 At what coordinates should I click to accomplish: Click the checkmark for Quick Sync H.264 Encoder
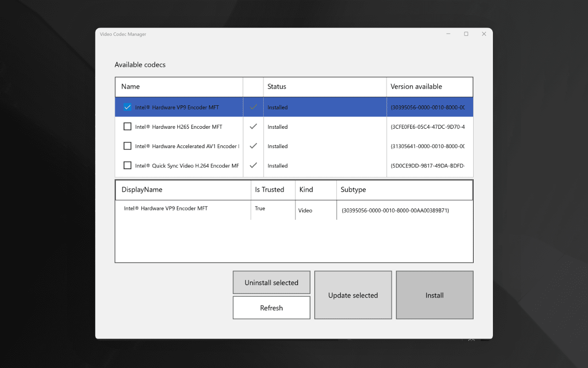253,165
